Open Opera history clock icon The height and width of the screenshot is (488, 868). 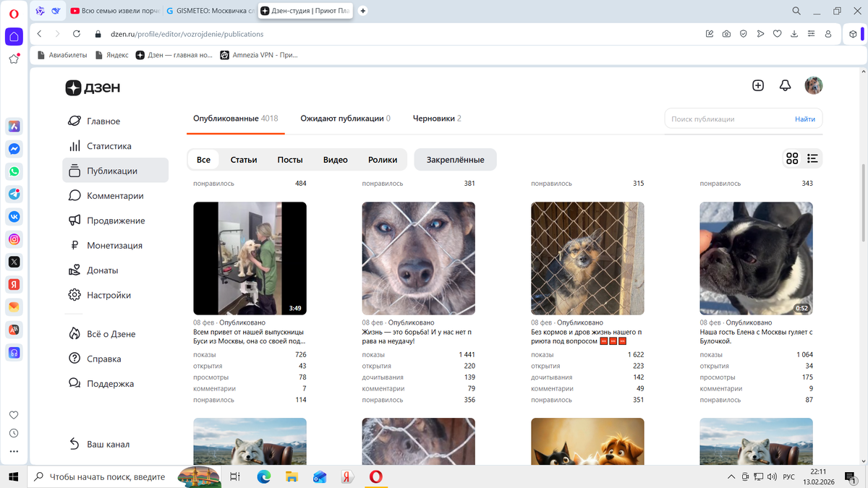point(14,434)
